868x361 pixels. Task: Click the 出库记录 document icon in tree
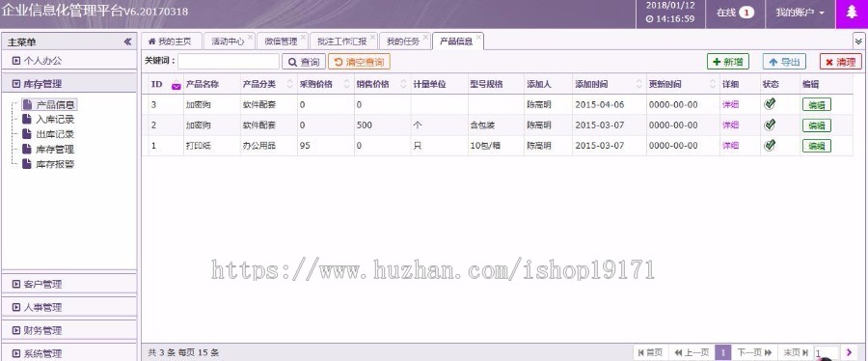(x=27, y=134)
